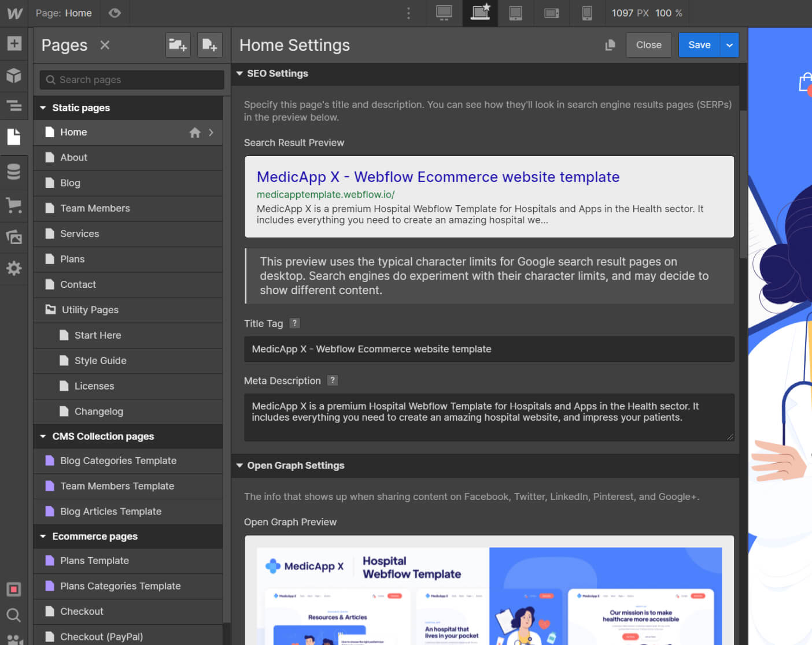This screenshot has height=645, width=812.
Task: Edit the Meta Description text area
Action: tap(489, 417)
